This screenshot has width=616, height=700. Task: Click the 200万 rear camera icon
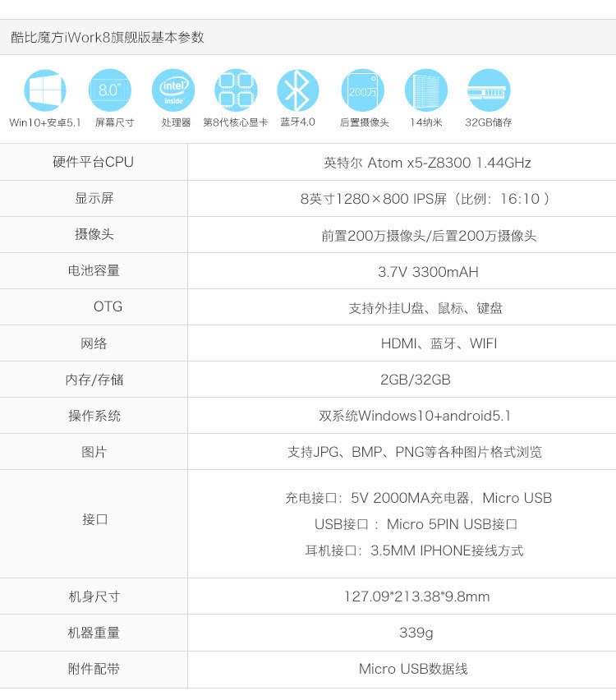coord(362,90)
